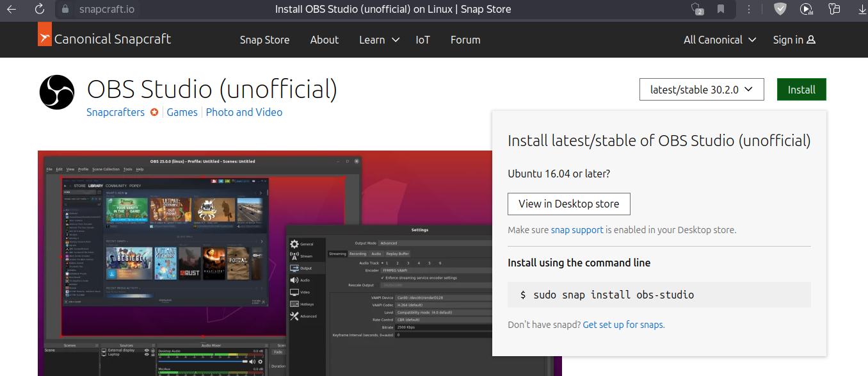The width and height of the screenshot is (868, 376).
Task: Open browser downloads via arrow icon
Action: [x=861, y=9]
